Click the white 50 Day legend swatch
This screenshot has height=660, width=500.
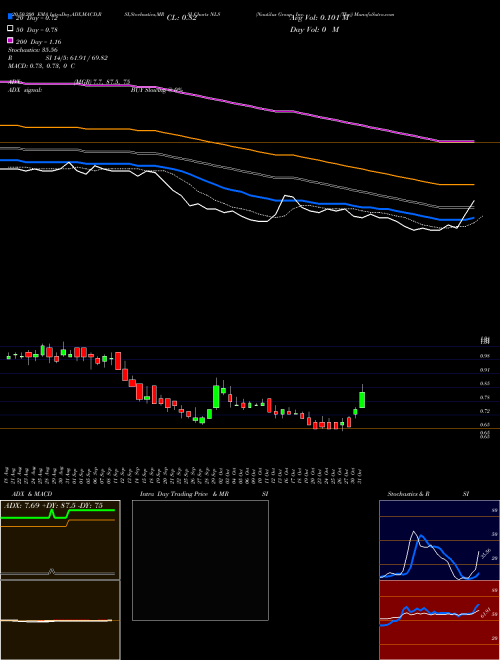click(10, 29)
